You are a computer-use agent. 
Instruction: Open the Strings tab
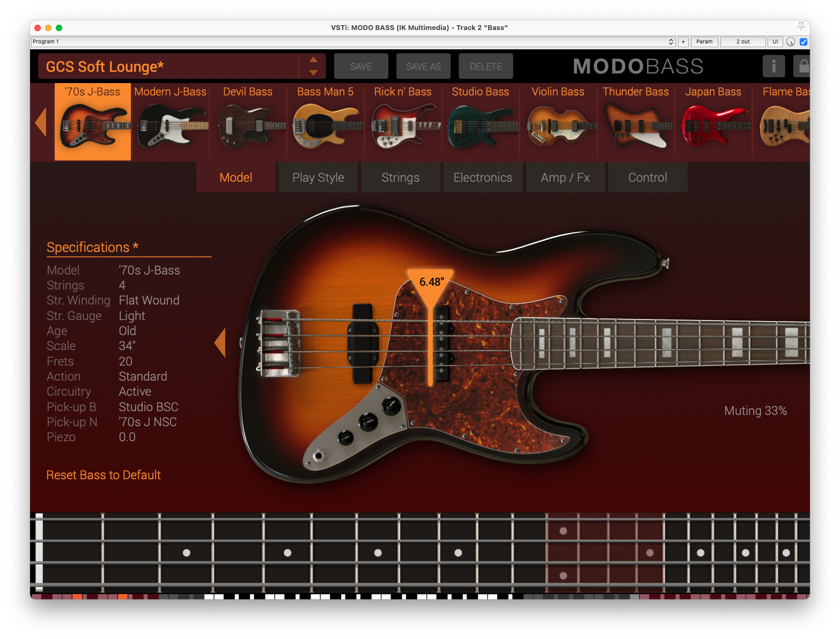(401, 177)
